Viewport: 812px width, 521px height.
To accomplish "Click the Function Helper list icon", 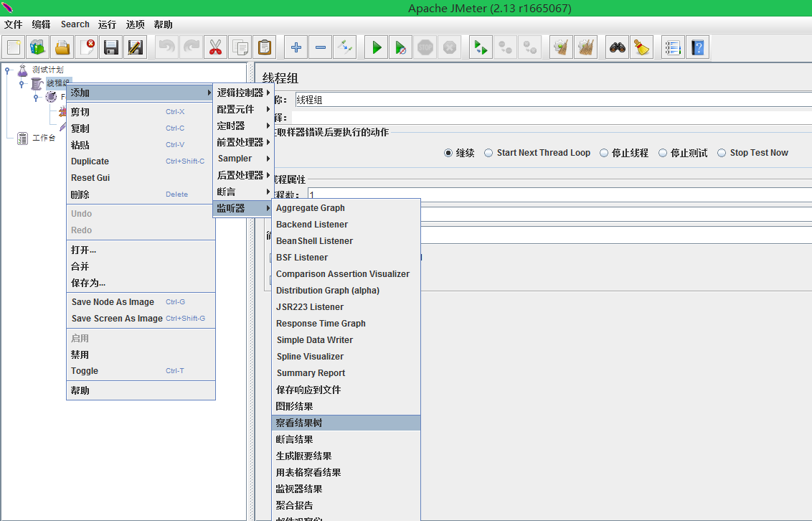I will click(x=673, y=47).
